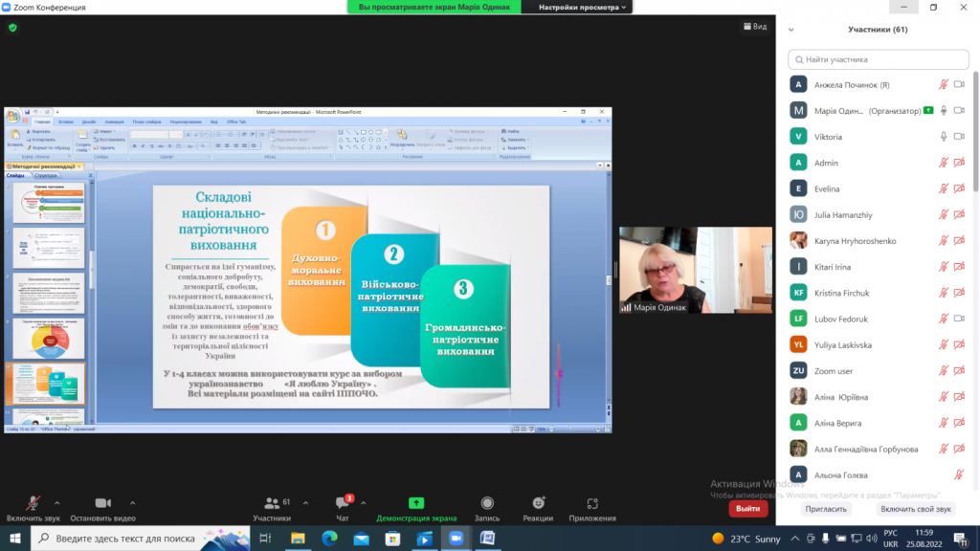This screenshot has width=980, height=551.
Task: Open Вставка tab in shared PowerPoint
Action: (66, 121)
